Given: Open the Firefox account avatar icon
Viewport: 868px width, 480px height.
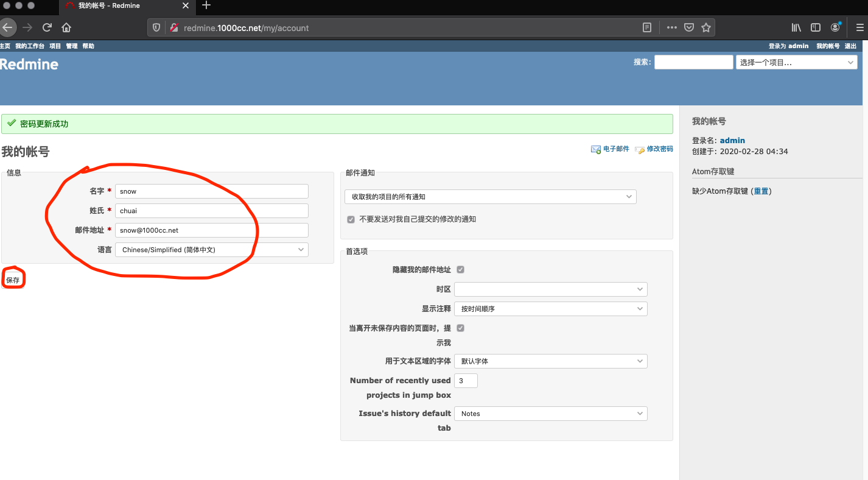Looking at the screenshot, I should (x=836, y=27).
